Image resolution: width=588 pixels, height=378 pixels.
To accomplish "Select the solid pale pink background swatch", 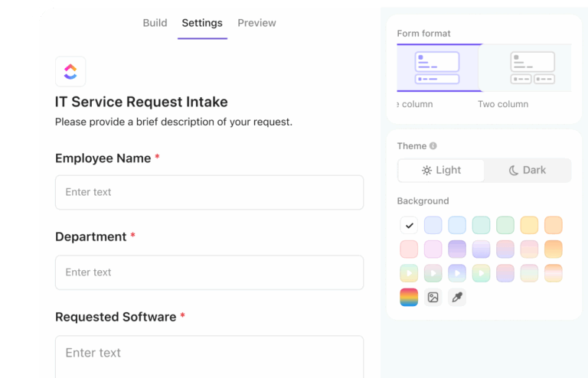I will [x=409, y=249].
